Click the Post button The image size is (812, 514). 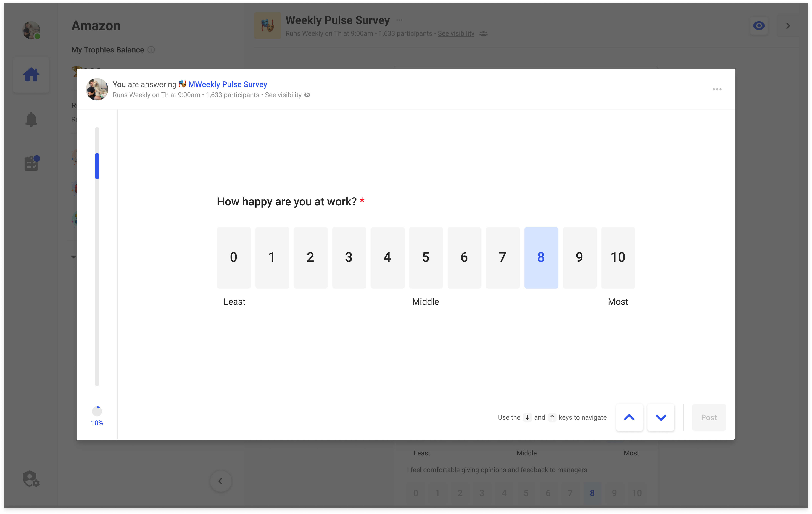point(709,417)
